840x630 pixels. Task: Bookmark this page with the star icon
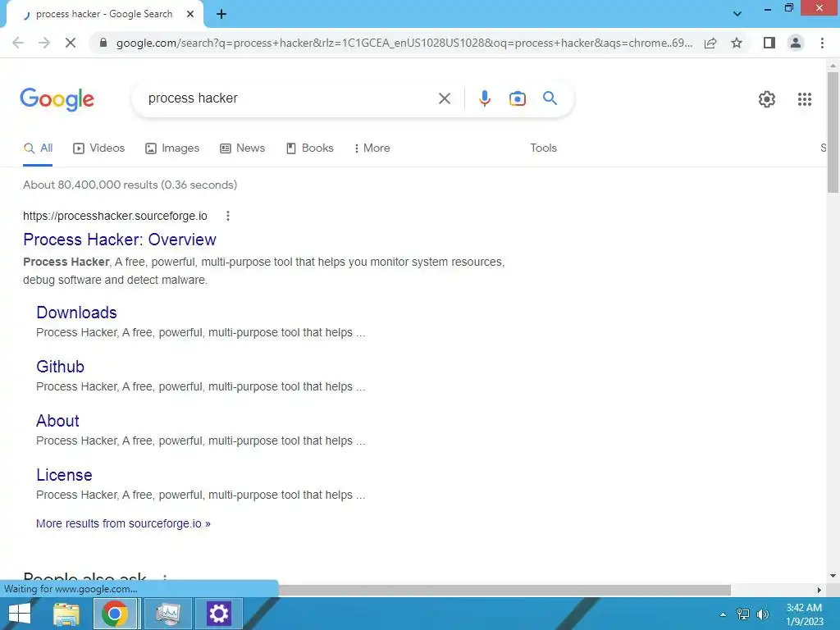coord(737,43)
